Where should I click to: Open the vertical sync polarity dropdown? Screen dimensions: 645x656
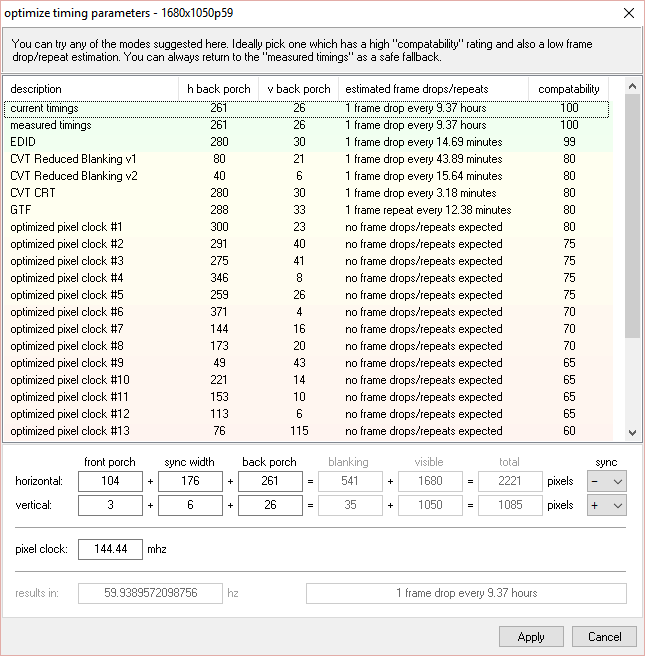[607, 506]
